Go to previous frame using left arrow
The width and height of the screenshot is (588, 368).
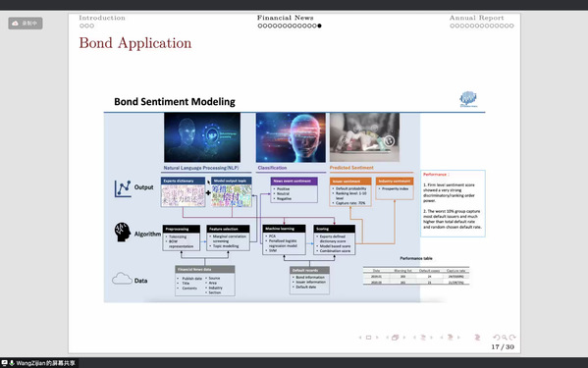[x=388, y=338]
